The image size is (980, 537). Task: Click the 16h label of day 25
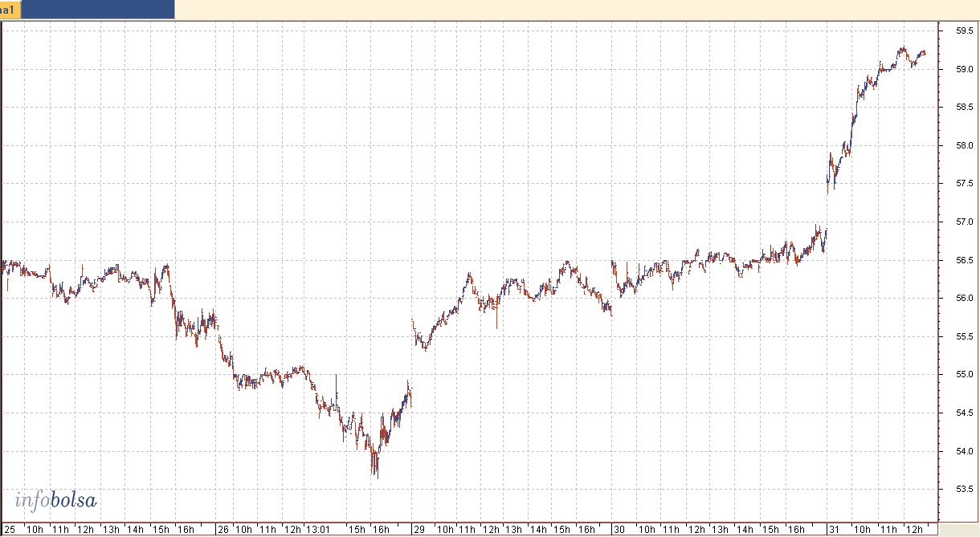coord(186,530)
